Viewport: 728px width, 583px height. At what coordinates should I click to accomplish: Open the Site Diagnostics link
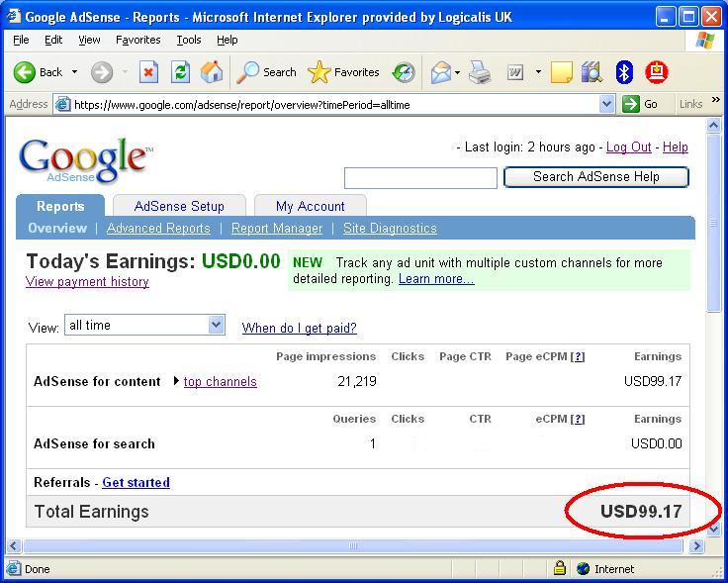point(390,228)
